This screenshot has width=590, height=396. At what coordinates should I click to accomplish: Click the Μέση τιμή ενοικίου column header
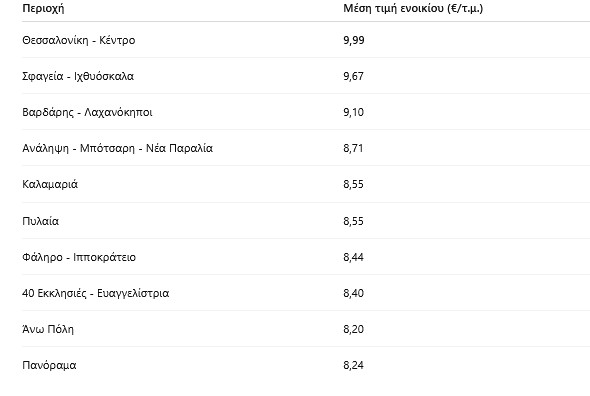(413, 8)
